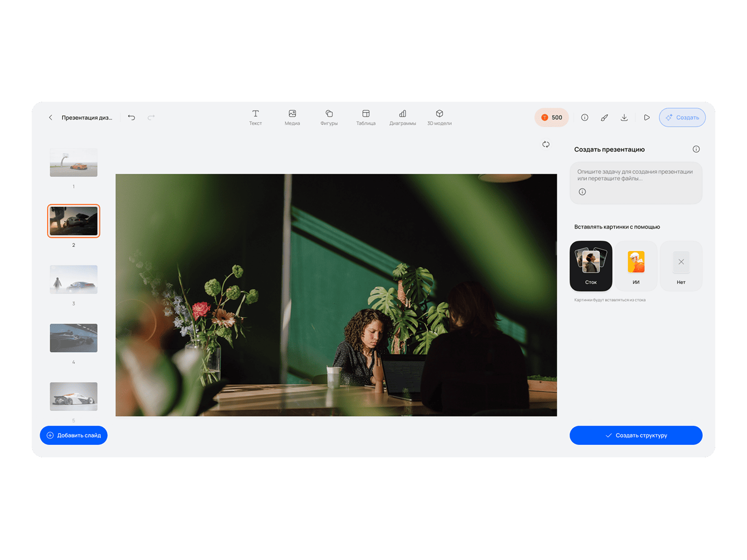Play the slideshow
The width and height of the screenshot is (747, 560).
[x=647, y=118]
